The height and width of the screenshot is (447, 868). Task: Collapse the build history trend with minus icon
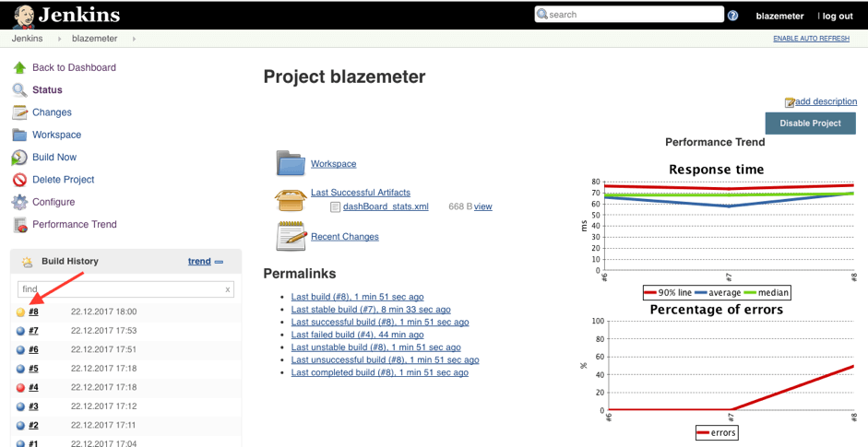(x=219, y=262)
